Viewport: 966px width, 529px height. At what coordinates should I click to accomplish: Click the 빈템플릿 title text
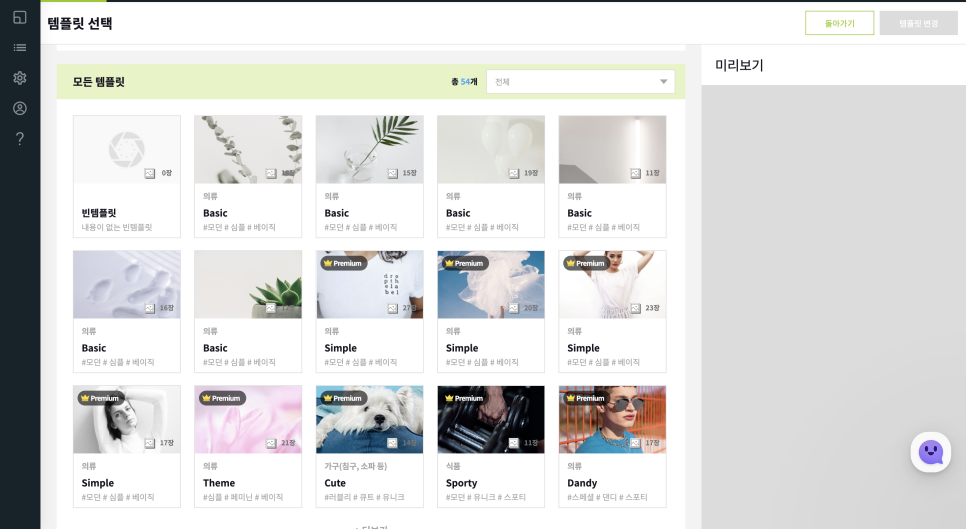tap(99, 213)
